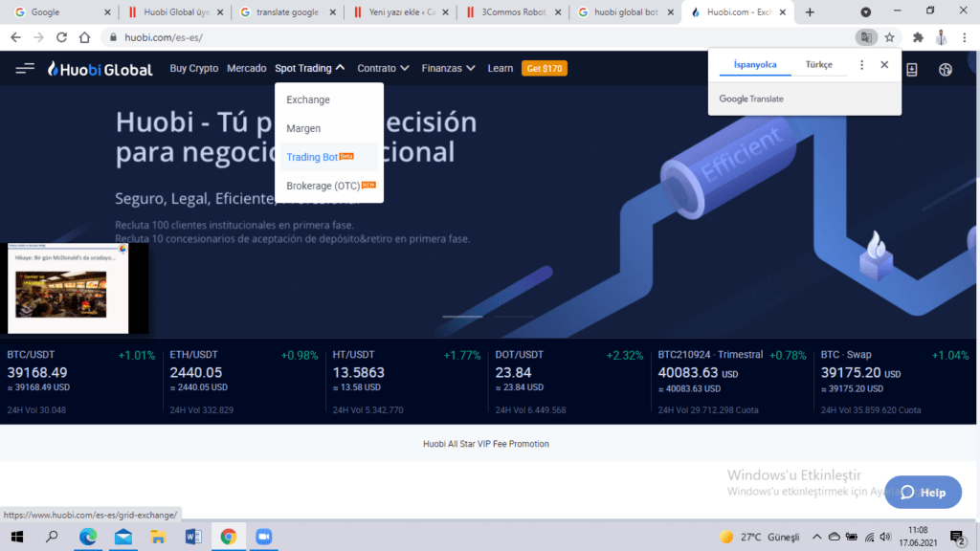Click the Huobi All Star VIP Fee Promotion link
The image size is (980, 551).
point(485,444)
